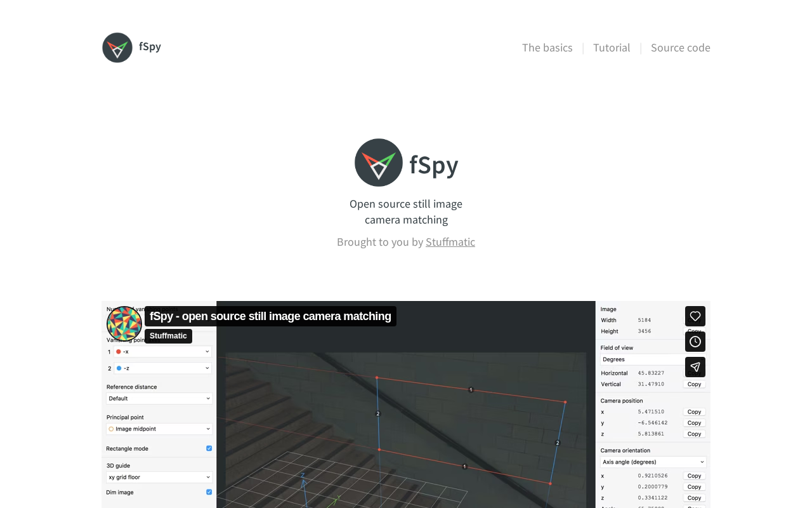Image resolution: width=812 pixels, height=508 pixels.
Task: Click the 'Camera orientation' heading
Action: [625, 450]
